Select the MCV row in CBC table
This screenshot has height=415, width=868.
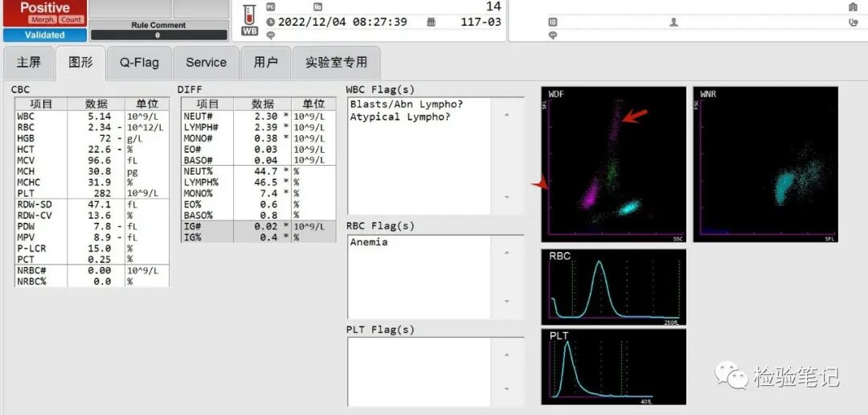[x=92, y=161]
